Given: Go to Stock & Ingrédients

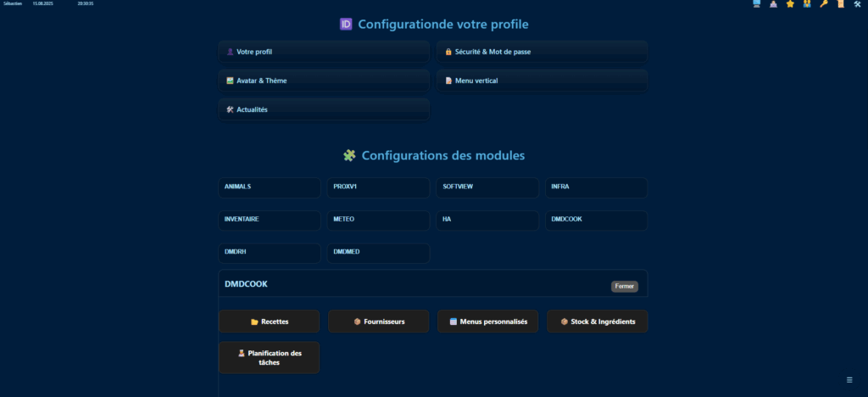Looking at the screenshot, I should pyautogui.click(x=597, y=322).
